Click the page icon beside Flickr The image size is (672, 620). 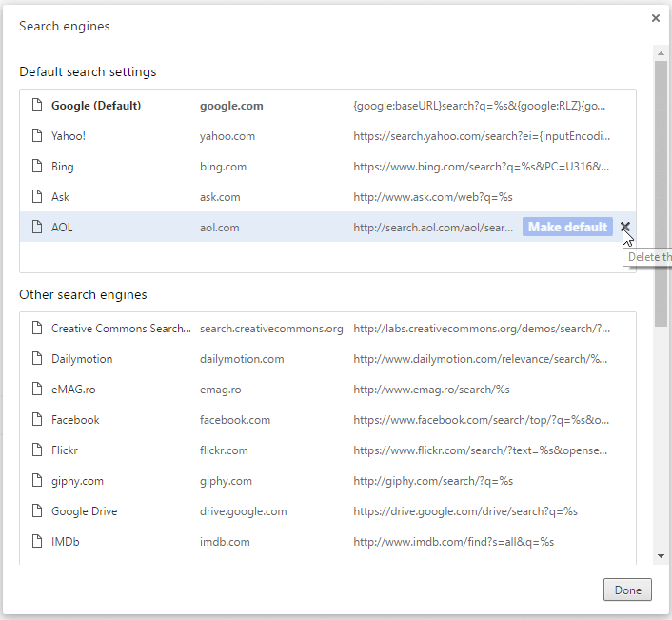click(37, 450)
